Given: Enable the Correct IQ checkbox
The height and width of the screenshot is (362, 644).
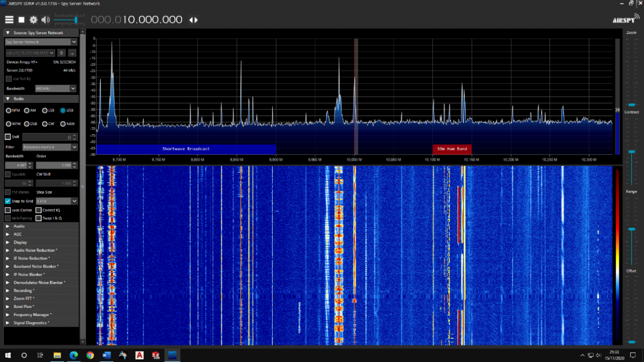Looking at the screenshot, I should click(39, 210).
